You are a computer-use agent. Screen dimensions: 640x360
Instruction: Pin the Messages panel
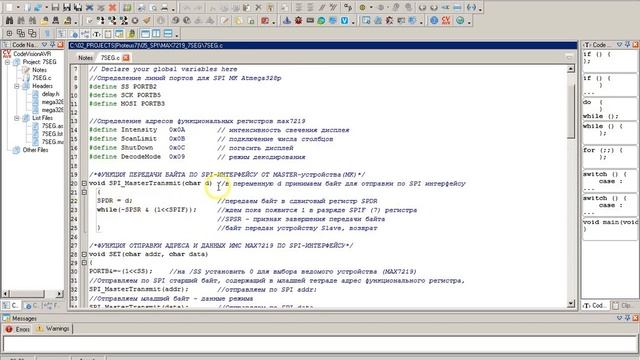627,318
